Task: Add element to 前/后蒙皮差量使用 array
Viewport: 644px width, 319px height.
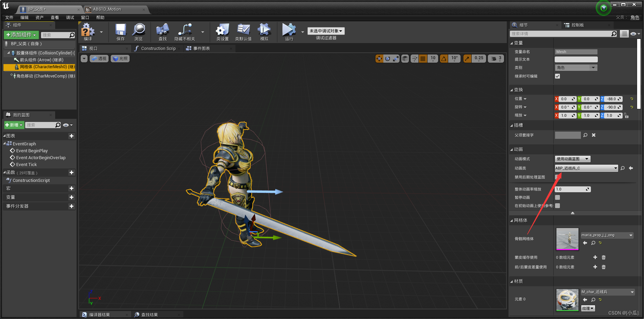Action: point(595,267)
